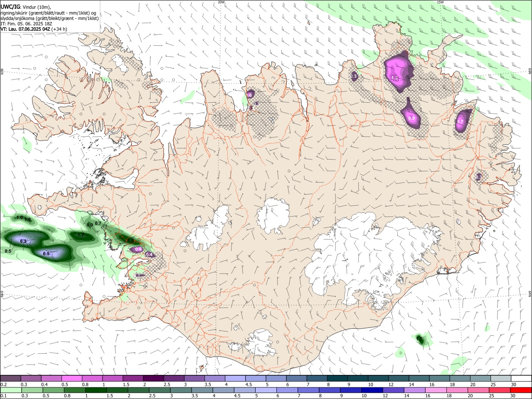Click the '0.7' rain value label on the map
The width and height of the screenshot is (532, 399).
coord(98,223)
